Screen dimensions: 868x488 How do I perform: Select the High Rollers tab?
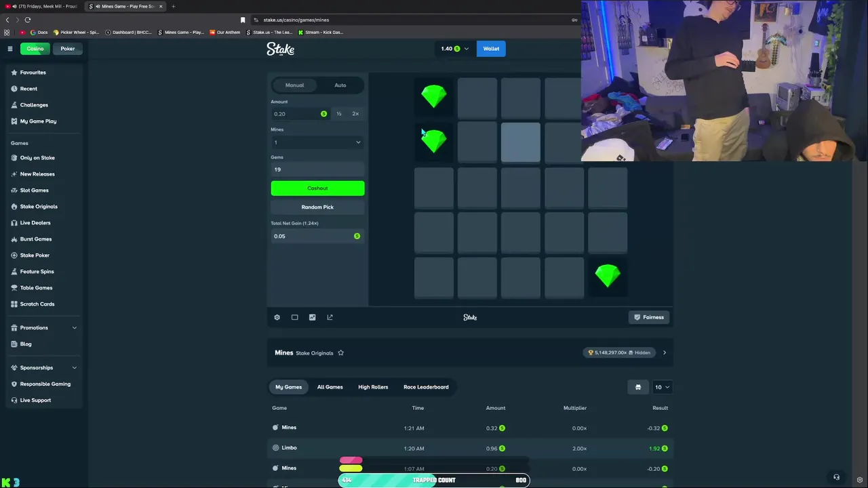373,387
